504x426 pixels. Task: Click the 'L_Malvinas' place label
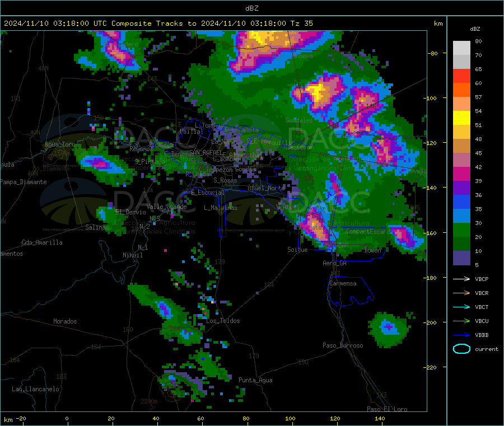pyautogui.click(x=221, y=208)
